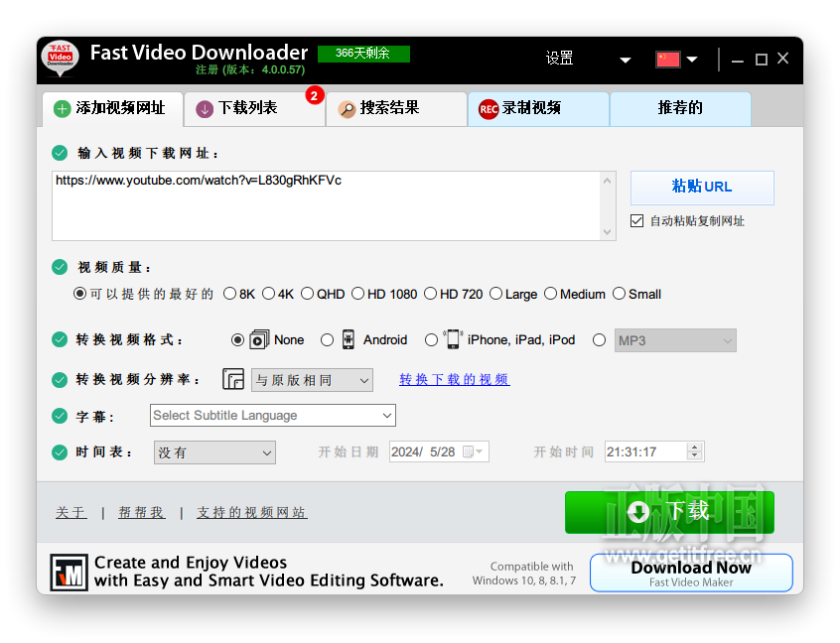This screenshot has width=840, height=643.
Task: Decrease the start time with down arrow
Action: click(x=695, y=455)
